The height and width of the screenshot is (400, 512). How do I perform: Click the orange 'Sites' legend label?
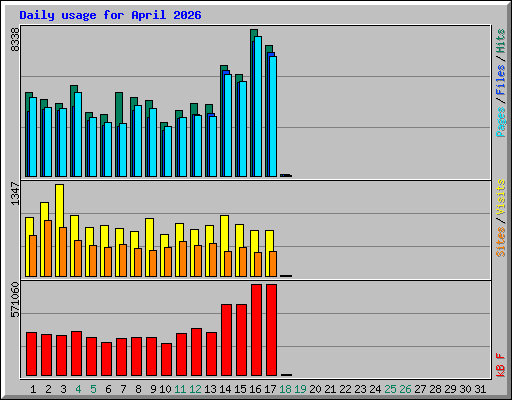(x=500, y=242)
